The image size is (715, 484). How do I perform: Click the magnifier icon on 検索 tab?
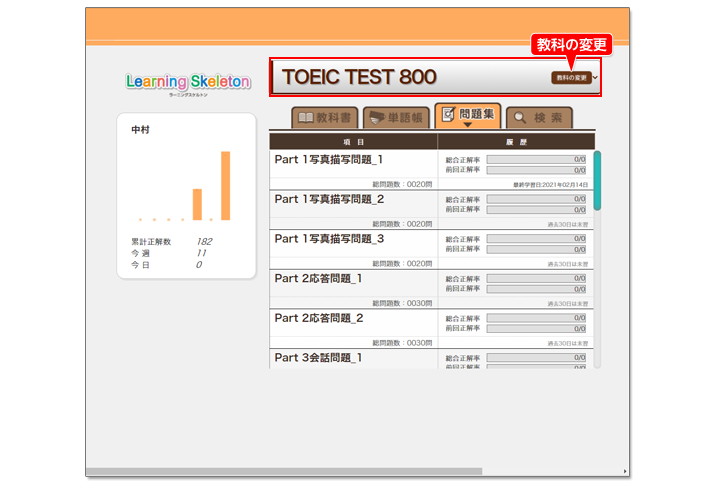pyautogui.click(x=520, y=118)
